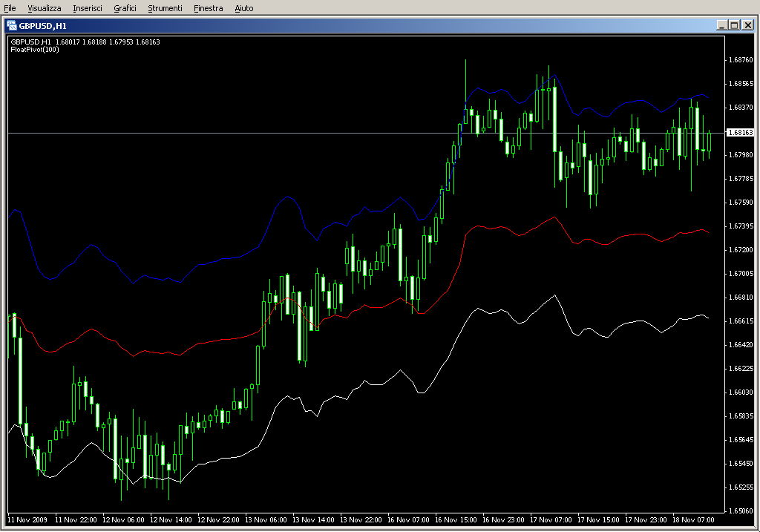Image resolution: width=760 pixels, height=532 pixels.
Task: Open the Strumenti menu
Action: (x=165, y=8)
